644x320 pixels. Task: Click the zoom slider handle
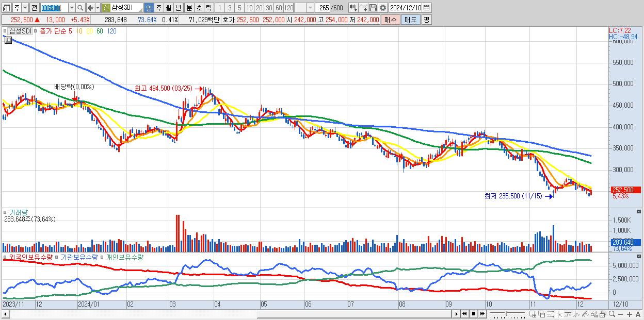tap(506, 313)
